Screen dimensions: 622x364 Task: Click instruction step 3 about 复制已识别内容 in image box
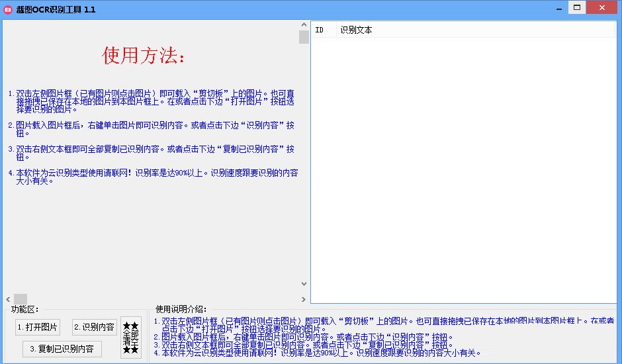151,153
